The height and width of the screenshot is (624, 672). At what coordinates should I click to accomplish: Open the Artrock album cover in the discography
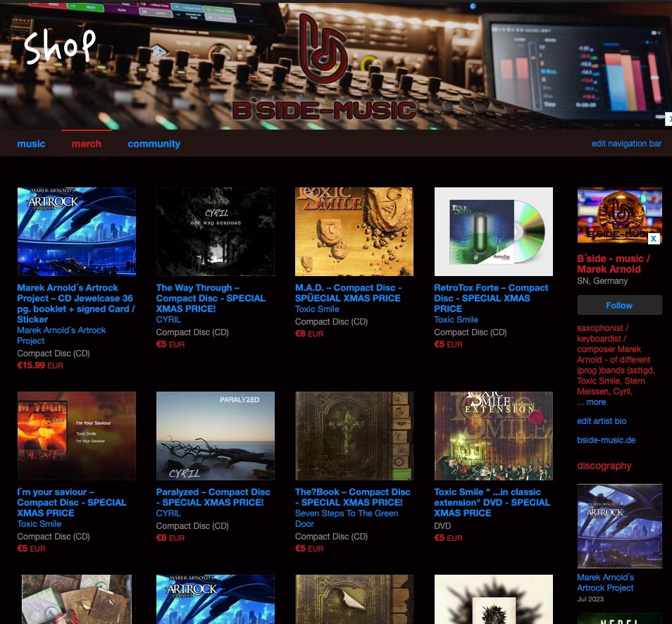[x=619, y=526]
